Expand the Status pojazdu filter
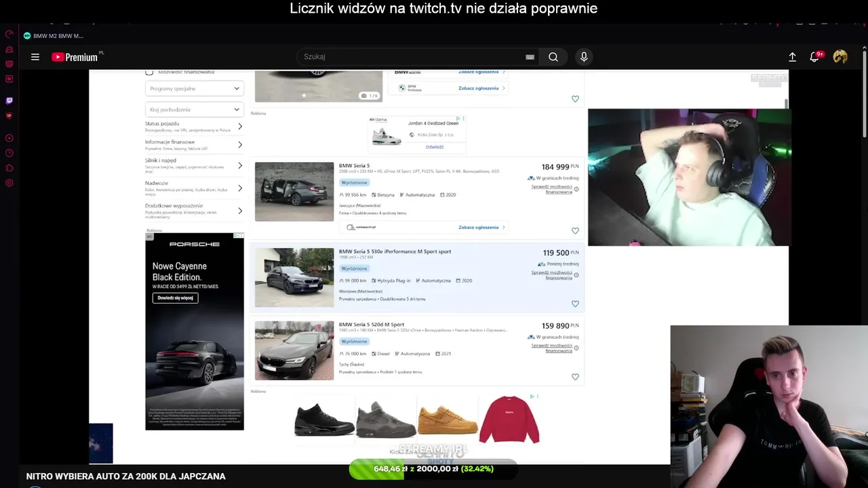Viewport: 868px width, 488px height. (x=194, y=127)
